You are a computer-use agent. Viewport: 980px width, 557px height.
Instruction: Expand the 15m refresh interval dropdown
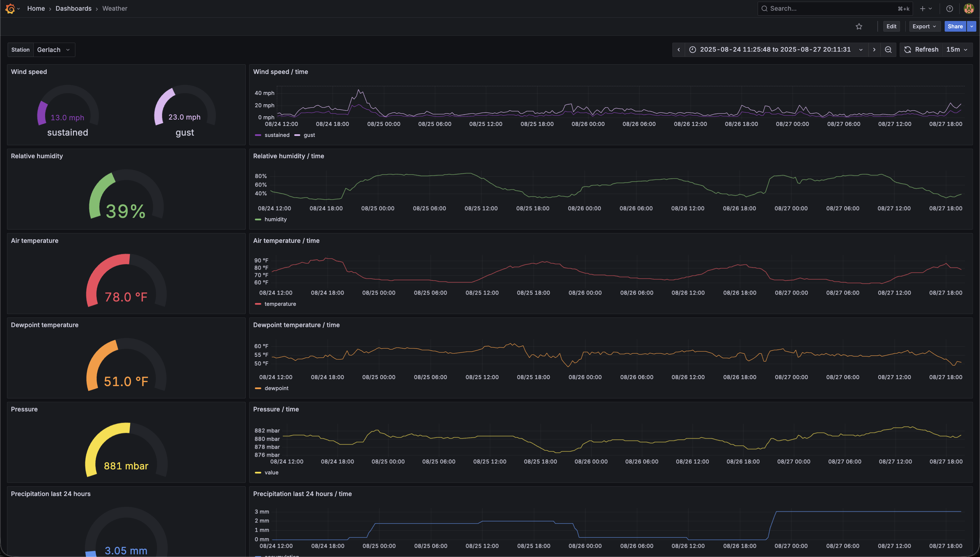point(957,50)
